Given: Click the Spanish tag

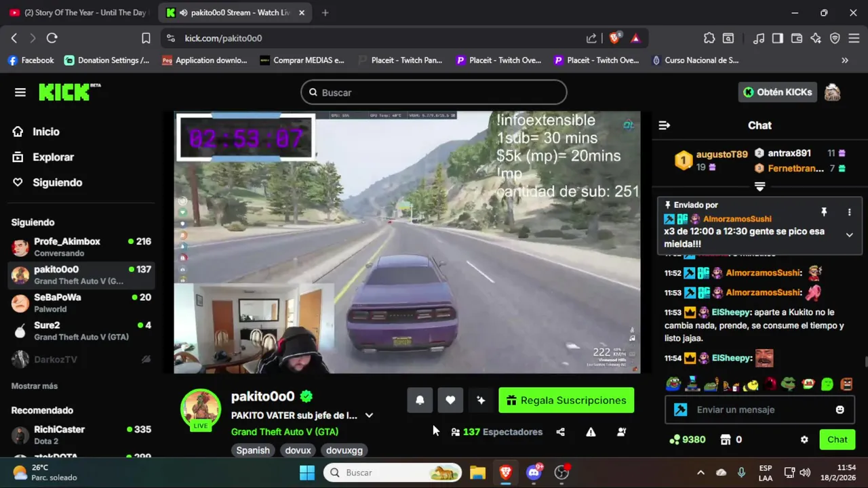Looking at the screenshot, I should 253,450.
